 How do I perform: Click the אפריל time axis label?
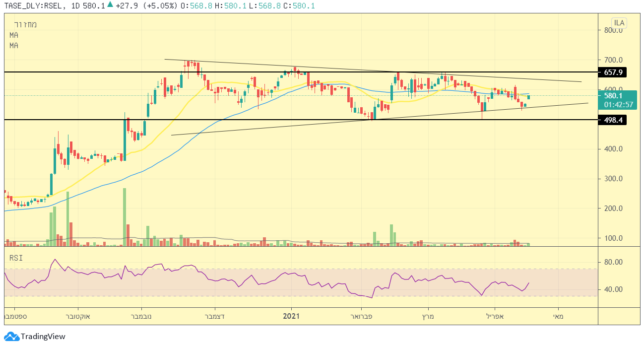pos(494,316)
